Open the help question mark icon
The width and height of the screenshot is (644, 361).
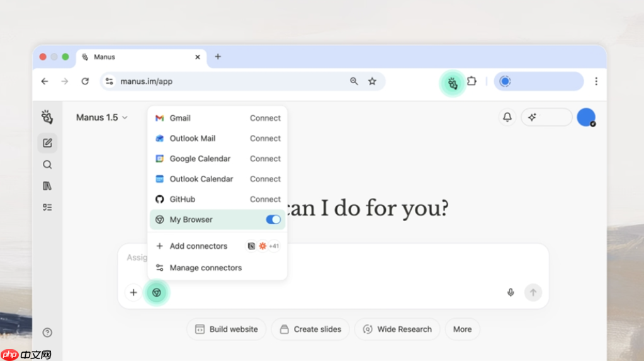[x=47, y=333]
